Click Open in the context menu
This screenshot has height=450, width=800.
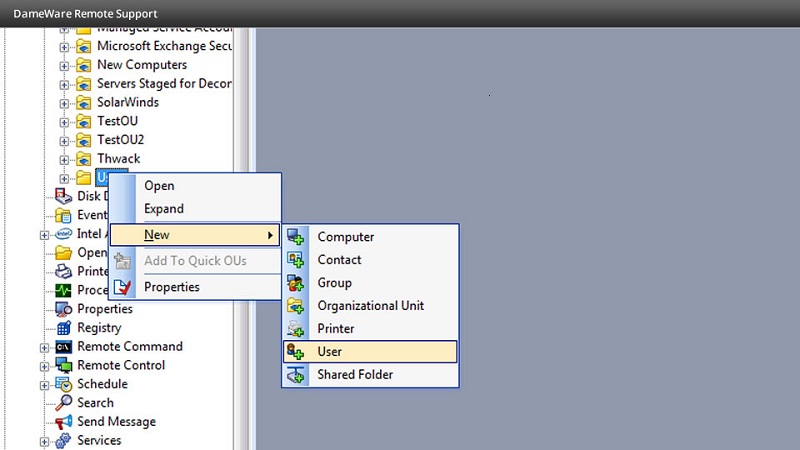(195, 186)
